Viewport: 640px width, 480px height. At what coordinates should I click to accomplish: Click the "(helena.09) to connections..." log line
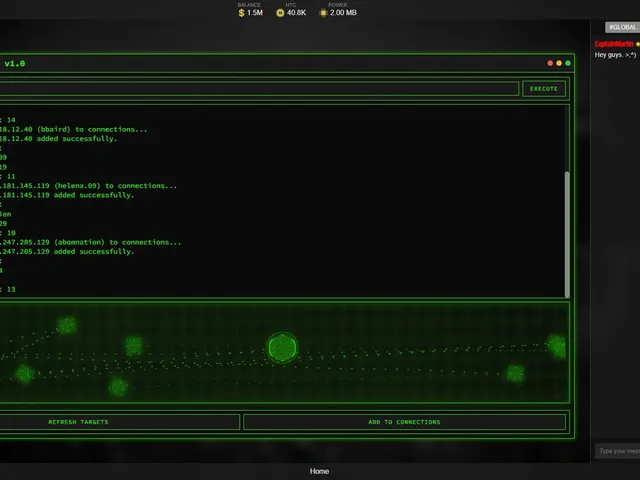coord(88,186)
